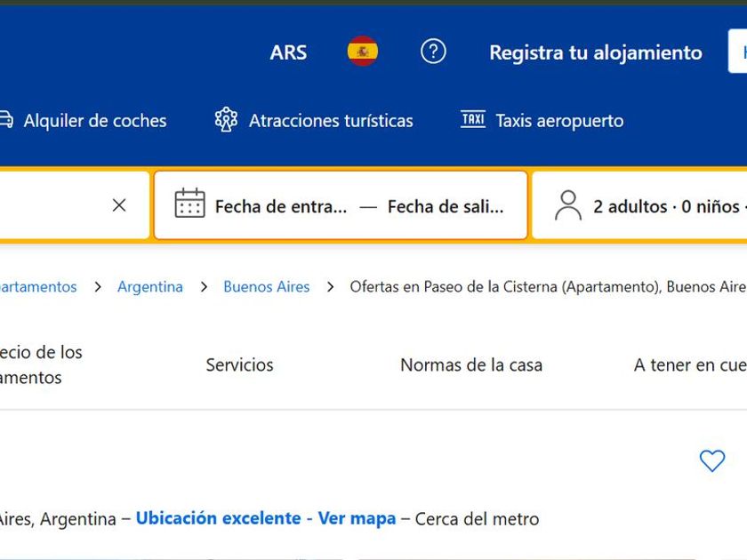Open the Ubicación excelente - Ver mapa link

(266, 518)
